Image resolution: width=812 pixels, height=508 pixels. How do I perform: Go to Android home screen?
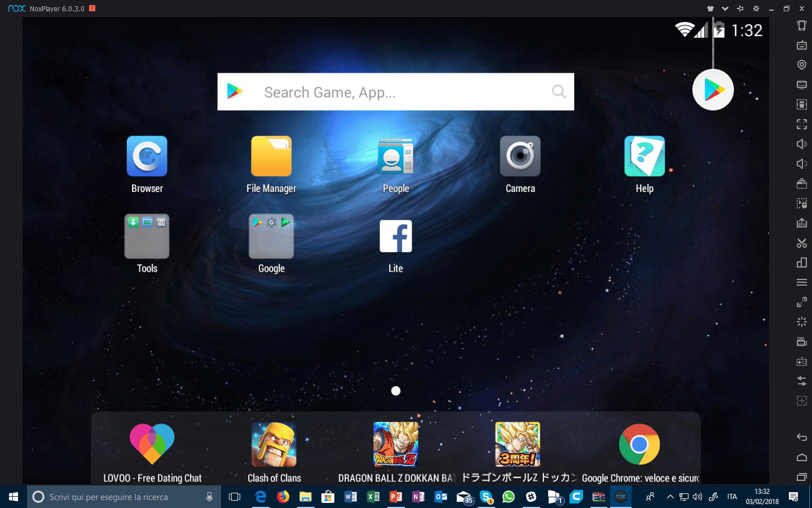[x=802, y=457]
